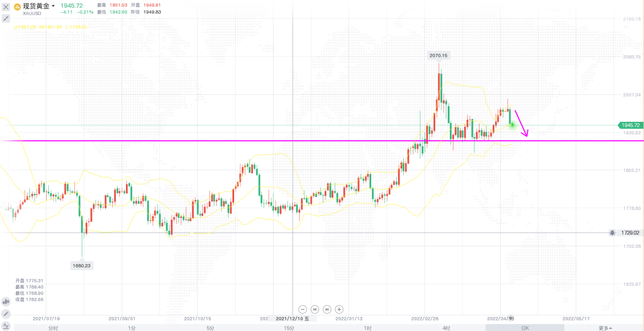This screenshot has height=331, width=644.
Task: Zoom out with the minus circle button
Action: tap(303, 309)
